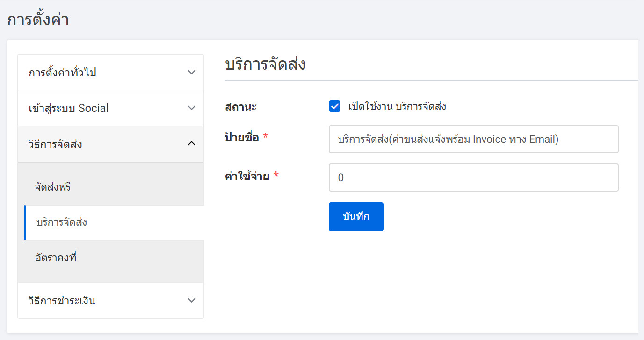Viewport: 644px width, 340px height.
Task: Uncheck เปิดใช้งาน บริการจัดส่ง checkbox
Action: coord(334,106)
